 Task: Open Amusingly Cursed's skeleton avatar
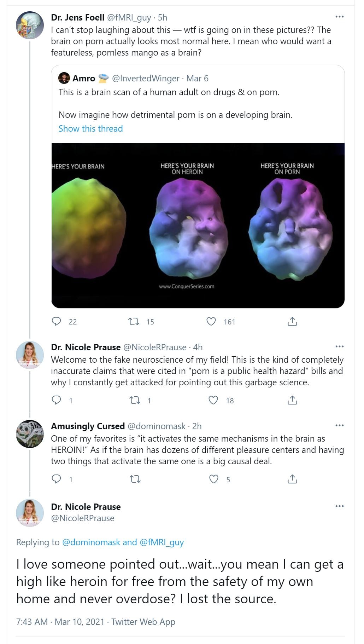point(30,434)
